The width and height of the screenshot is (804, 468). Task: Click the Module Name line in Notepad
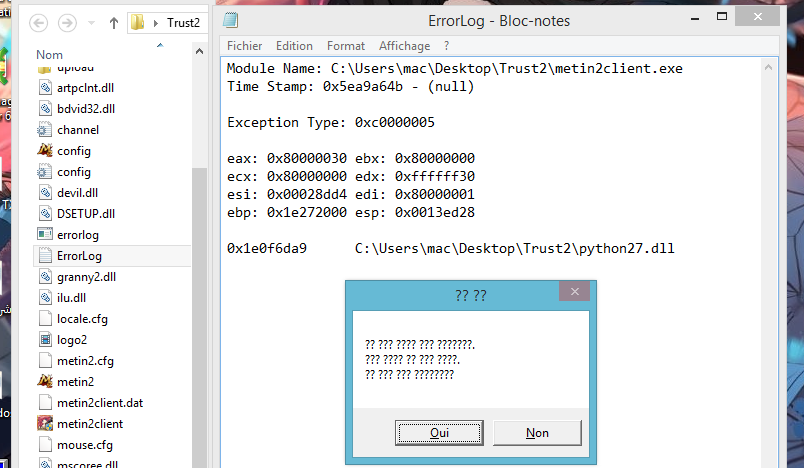tap(454, 69)
